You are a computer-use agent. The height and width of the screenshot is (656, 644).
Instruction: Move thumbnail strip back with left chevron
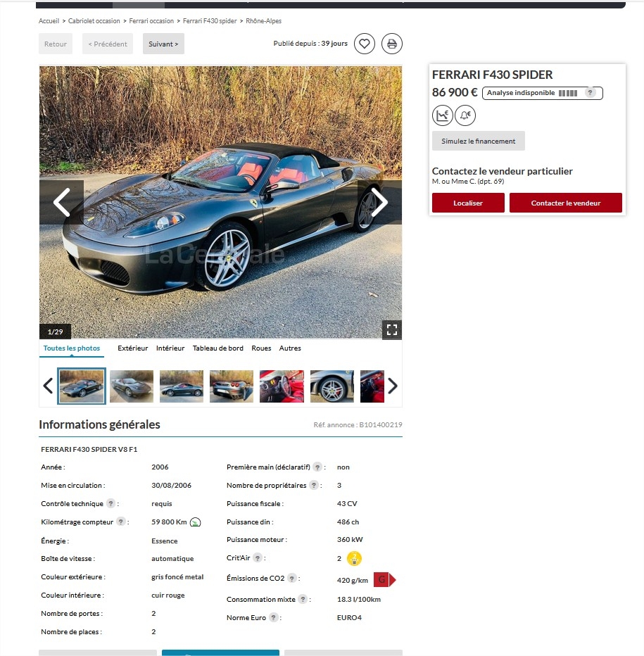48,386
